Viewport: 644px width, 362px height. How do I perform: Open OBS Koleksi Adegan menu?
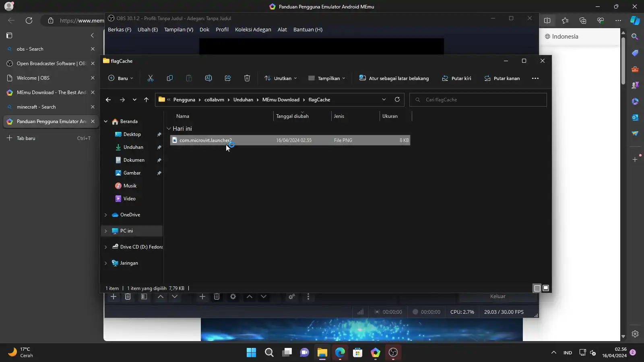[x=253, y=30]
